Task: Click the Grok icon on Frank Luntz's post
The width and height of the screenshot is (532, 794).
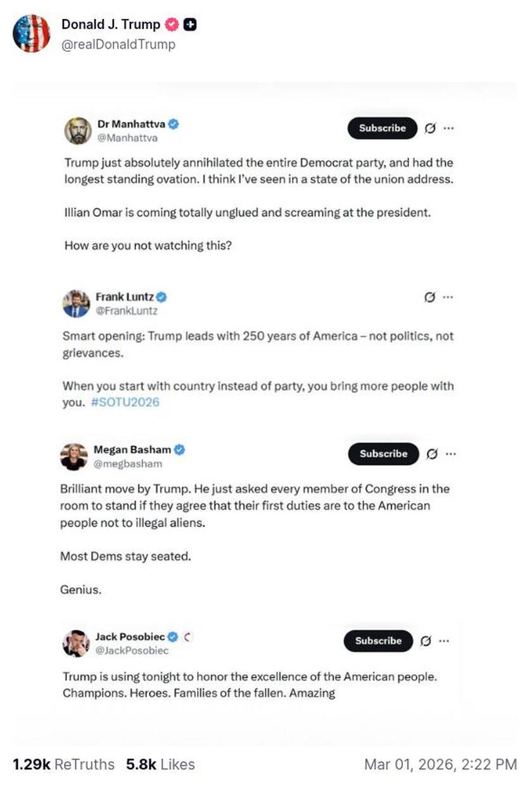Action: pyautogui.click(x=430, y=297)
